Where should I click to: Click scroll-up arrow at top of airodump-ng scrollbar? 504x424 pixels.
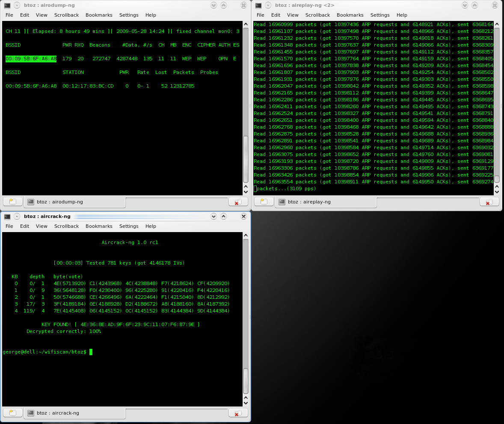click(246, 24)
